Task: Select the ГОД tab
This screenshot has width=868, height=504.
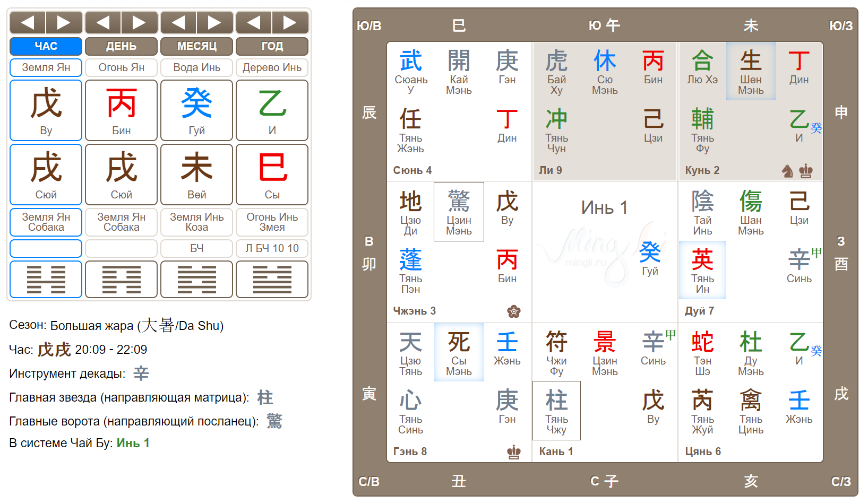Action: click(272, 46)
